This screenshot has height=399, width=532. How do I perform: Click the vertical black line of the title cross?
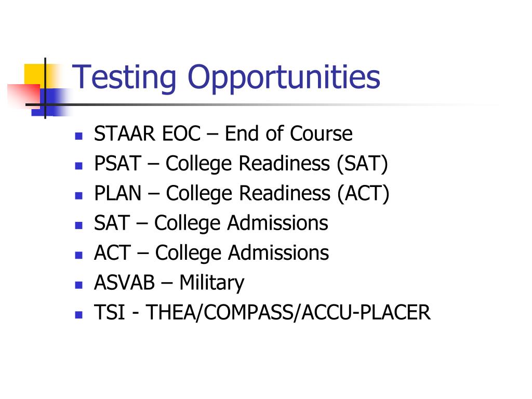45,88
